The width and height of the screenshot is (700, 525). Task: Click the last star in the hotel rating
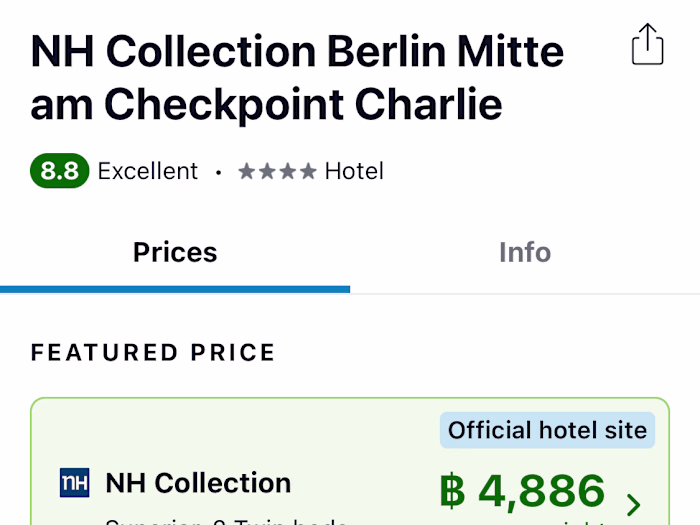tap(308, 171)
